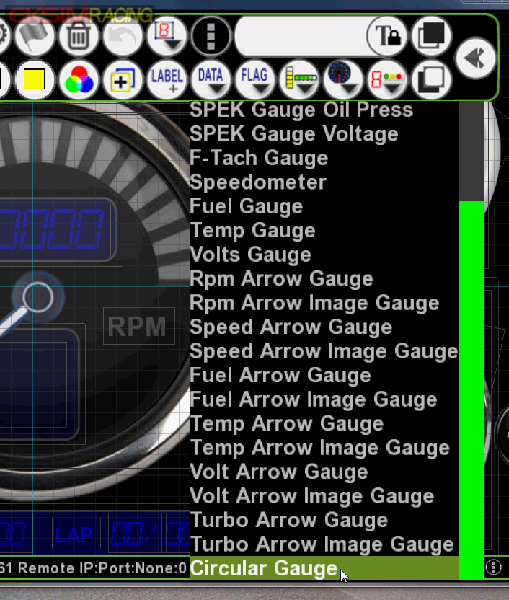The width and height of the screenshot is (509, 600).
Task: Toggle the text lock icon
Action: 387,36
